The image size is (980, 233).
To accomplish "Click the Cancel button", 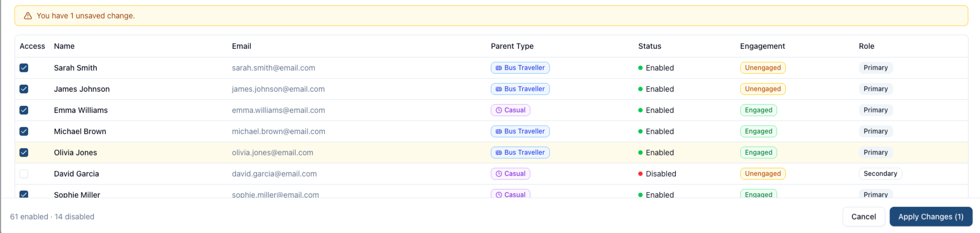I will point(863,217).
